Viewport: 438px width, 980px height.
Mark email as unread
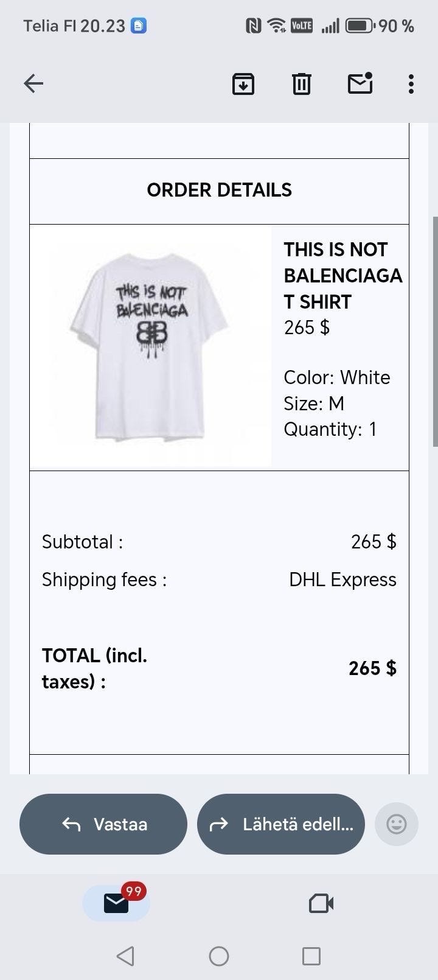point(360,83)
